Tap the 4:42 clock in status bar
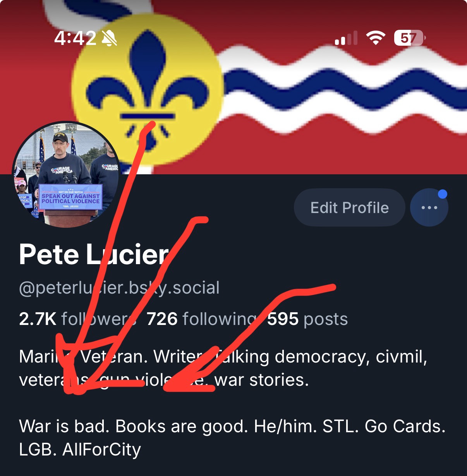 [x=75, y=38]
